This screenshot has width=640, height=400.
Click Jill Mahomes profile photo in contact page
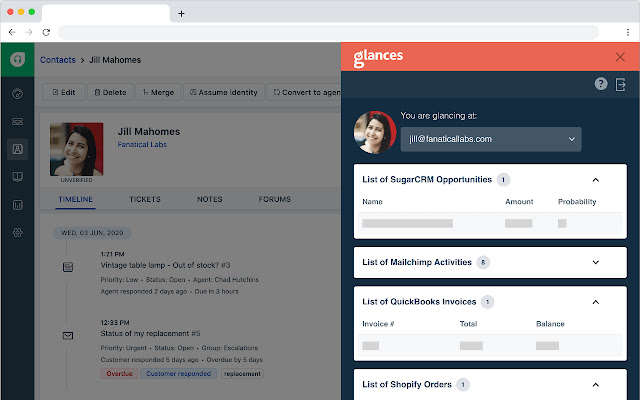(76, 149)
